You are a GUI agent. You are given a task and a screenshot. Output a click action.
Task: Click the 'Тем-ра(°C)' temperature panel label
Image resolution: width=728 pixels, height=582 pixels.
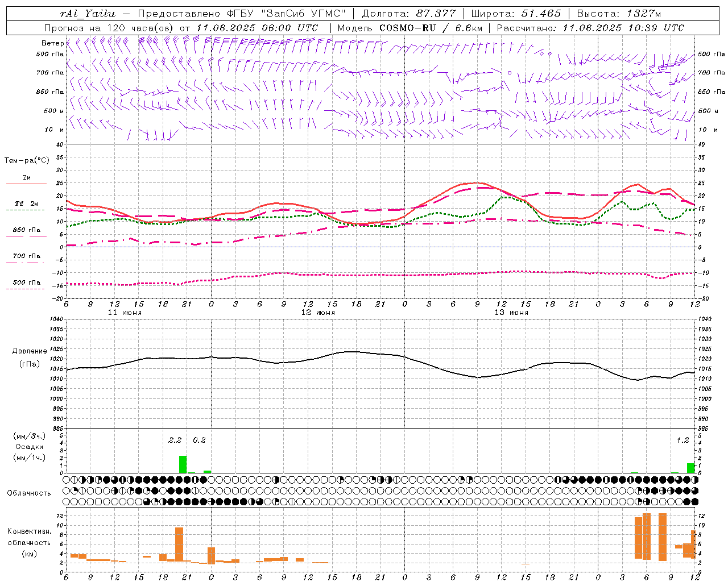click(27, 160)
